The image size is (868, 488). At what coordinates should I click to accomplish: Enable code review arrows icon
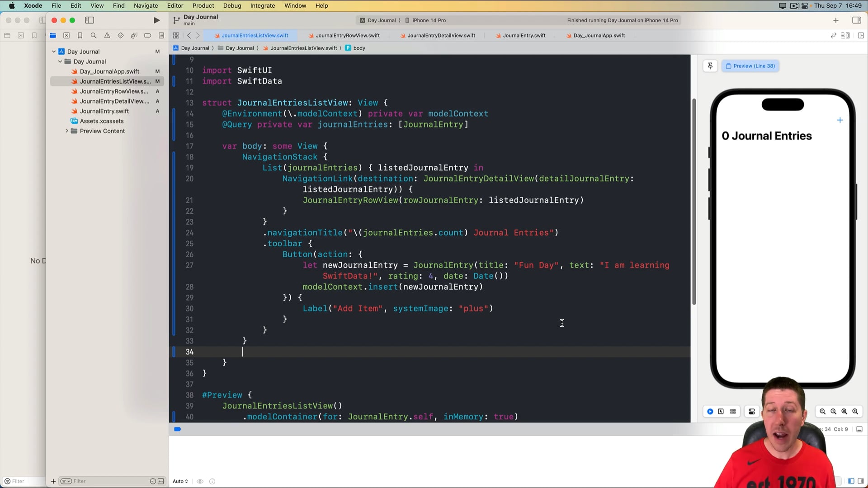[x=833, y=36]
